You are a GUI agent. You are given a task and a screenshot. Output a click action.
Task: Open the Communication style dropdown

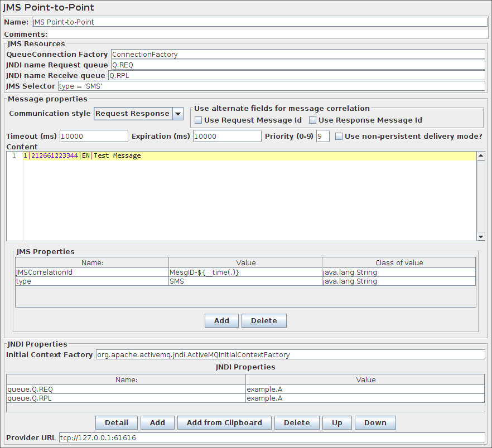coord(177,114)
